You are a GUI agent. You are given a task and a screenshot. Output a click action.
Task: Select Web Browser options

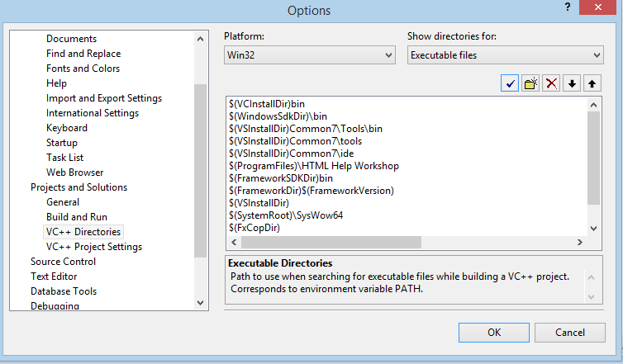(74, 173)
